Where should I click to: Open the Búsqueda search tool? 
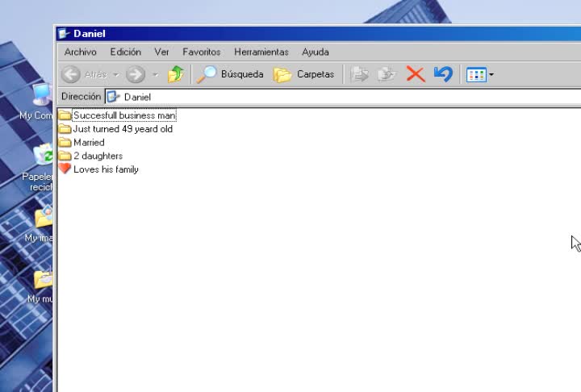point(230,74)
